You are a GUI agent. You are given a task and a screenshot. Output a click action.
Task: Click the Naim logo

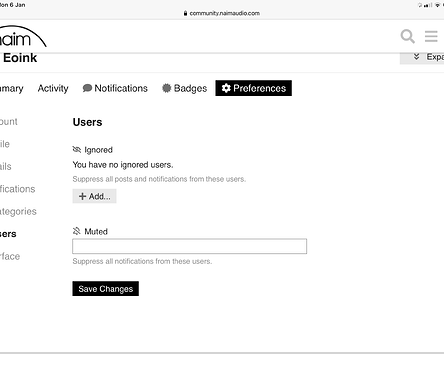[22, 37]
